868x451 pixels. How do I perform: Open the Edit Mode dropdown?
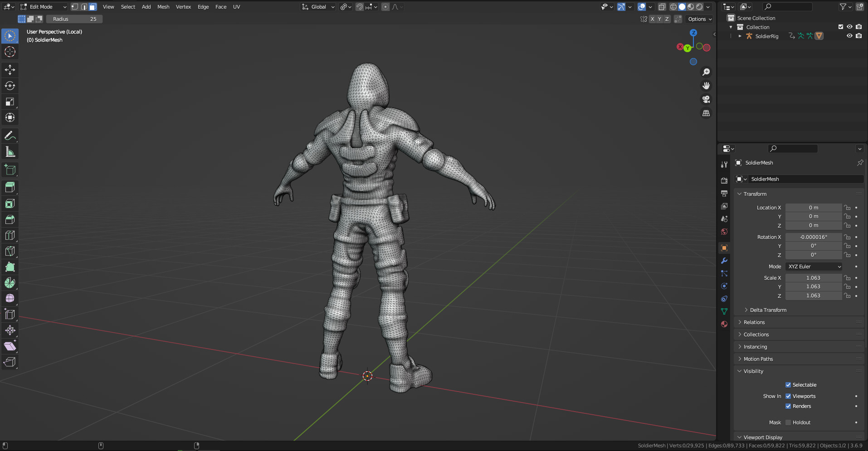44,7
